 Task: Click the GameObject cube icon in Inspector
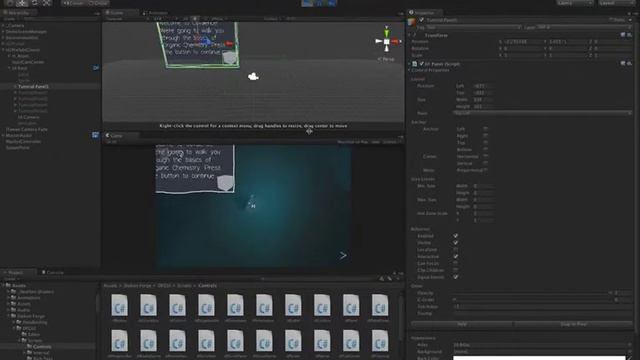coord(412,22)
